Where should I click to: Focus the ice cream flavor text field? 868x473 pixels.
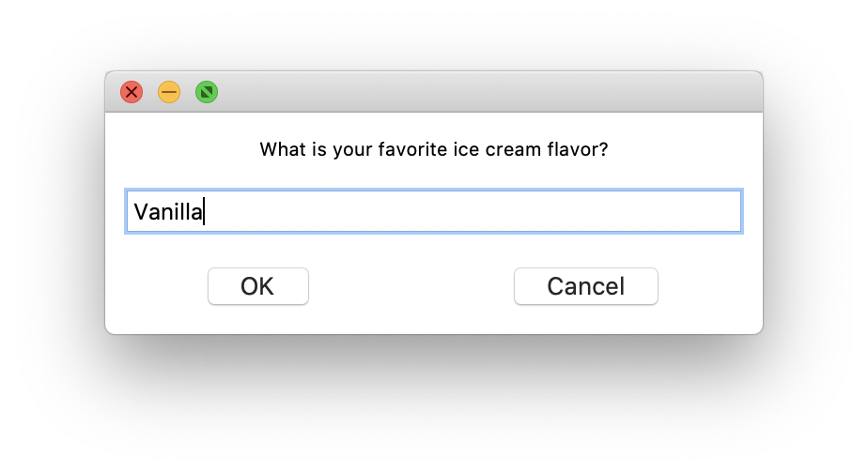coord(432,212)
